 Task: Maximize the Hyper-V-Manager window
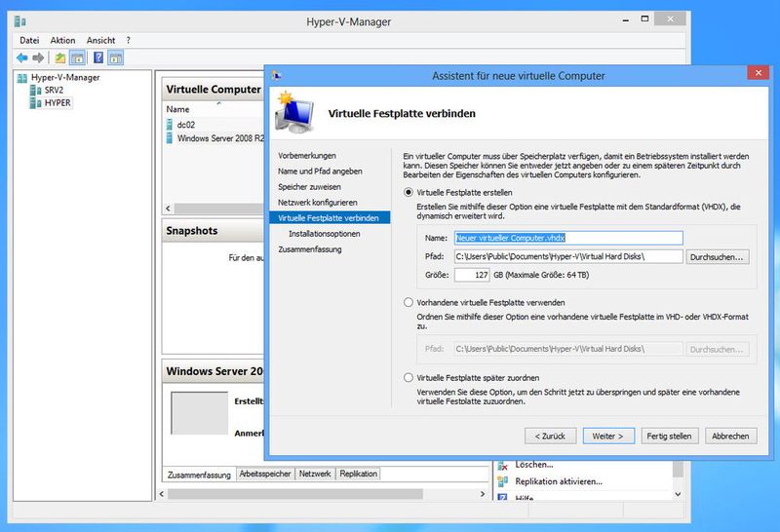pos(644,19)
